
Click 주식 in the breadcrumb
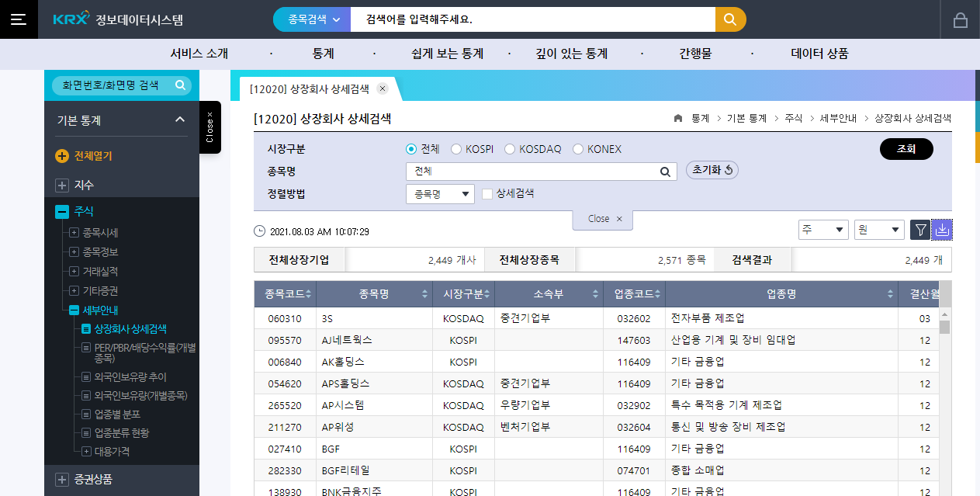[794, 119]
